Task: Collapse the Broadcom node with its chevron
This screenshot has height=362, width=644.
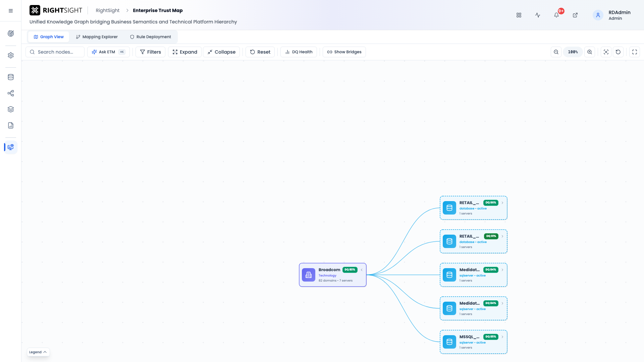Action: (x=362, y=270)
